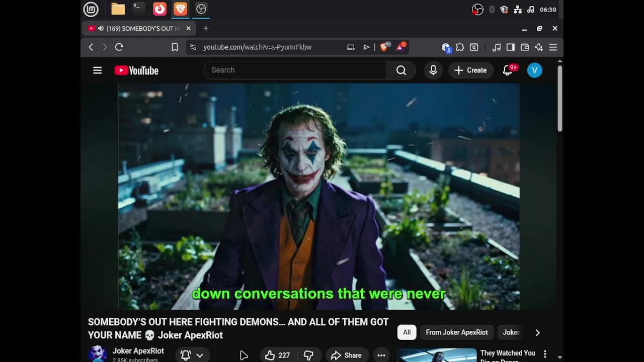
Task: View site settings icon in address bar
Action: point(193,47)
